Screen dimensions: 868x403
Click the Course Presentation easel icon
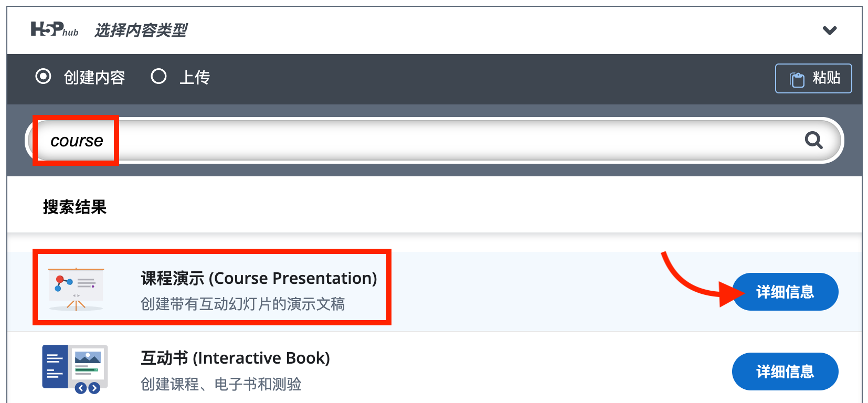[x=76, y=289]
